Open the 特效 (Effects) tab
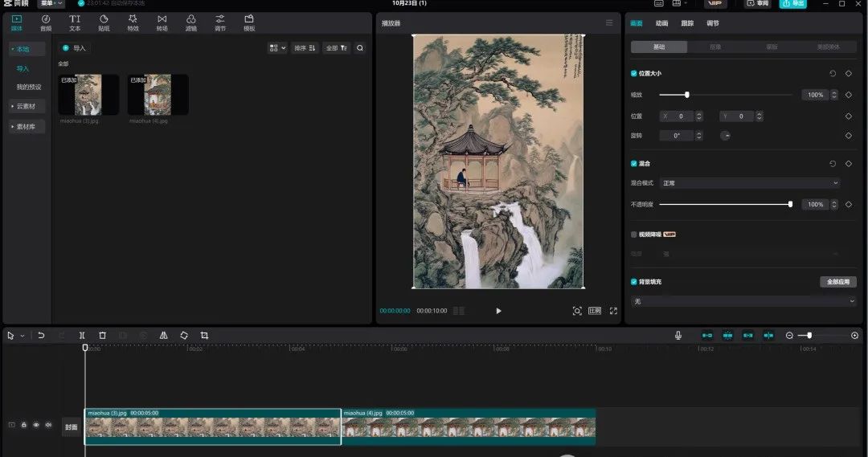 pos(133,22)
